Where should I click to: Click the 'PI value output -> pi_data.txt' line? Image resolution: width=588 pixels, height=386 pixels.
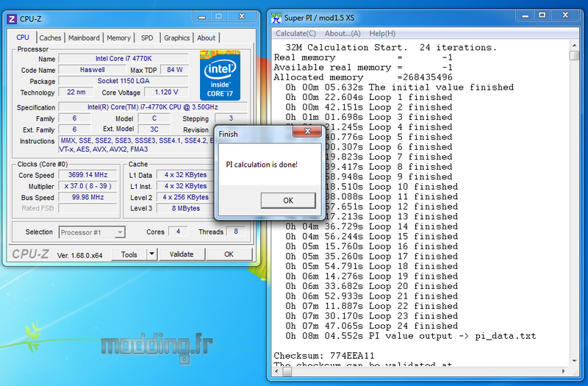point(411,336)
